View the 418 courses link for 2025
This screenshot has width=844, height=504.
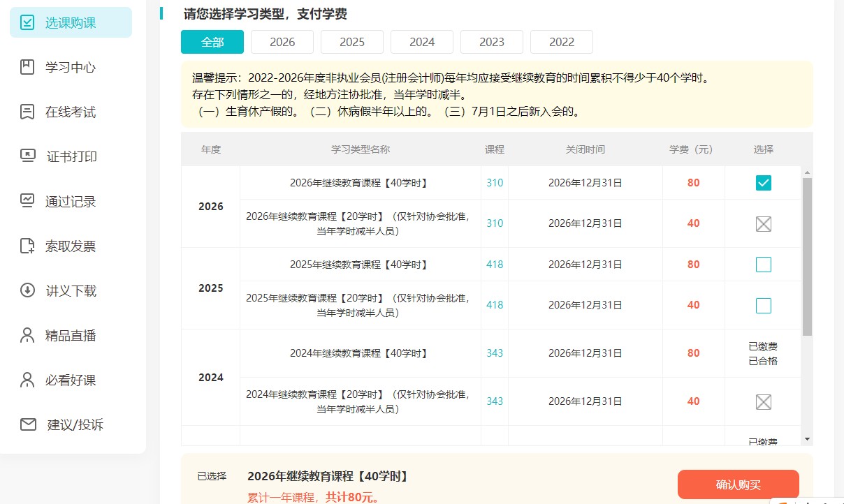(x=493, y=264)
